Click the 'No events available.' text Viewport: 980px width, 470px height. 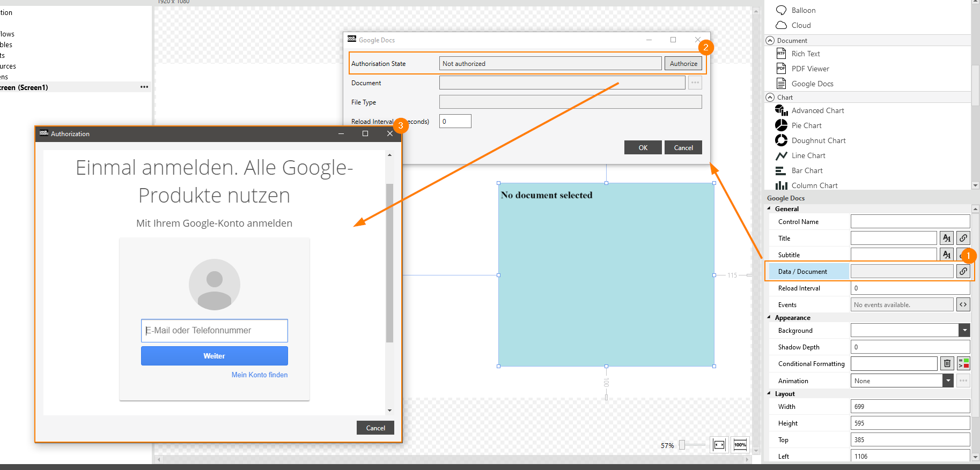pos(882,305)
